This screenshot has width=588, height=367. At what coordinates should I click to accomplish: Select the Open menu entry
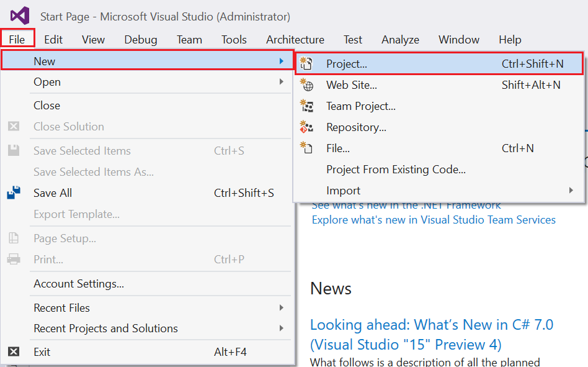(148, 81)
